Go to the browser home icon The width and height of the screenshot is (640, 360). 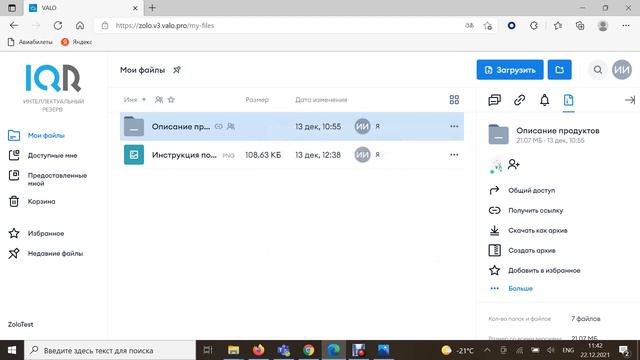pos(80,25)
